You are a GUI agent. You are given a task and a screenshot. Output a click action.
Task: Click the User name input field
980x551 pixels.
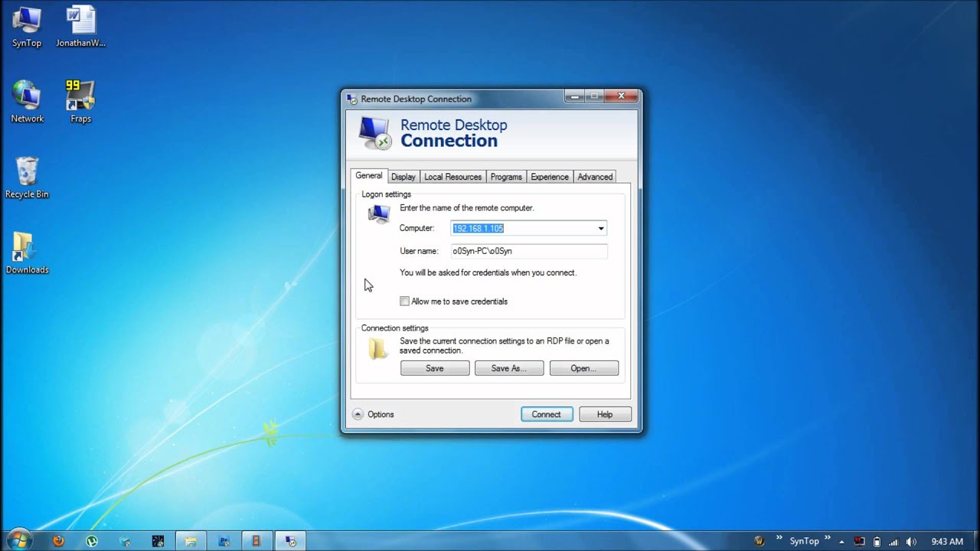click(528, 251)
